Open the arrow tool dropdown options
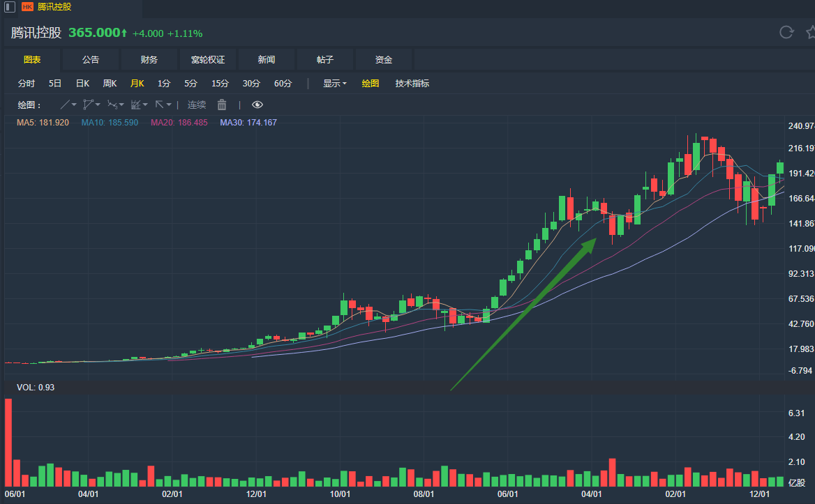 coord(168,105)
